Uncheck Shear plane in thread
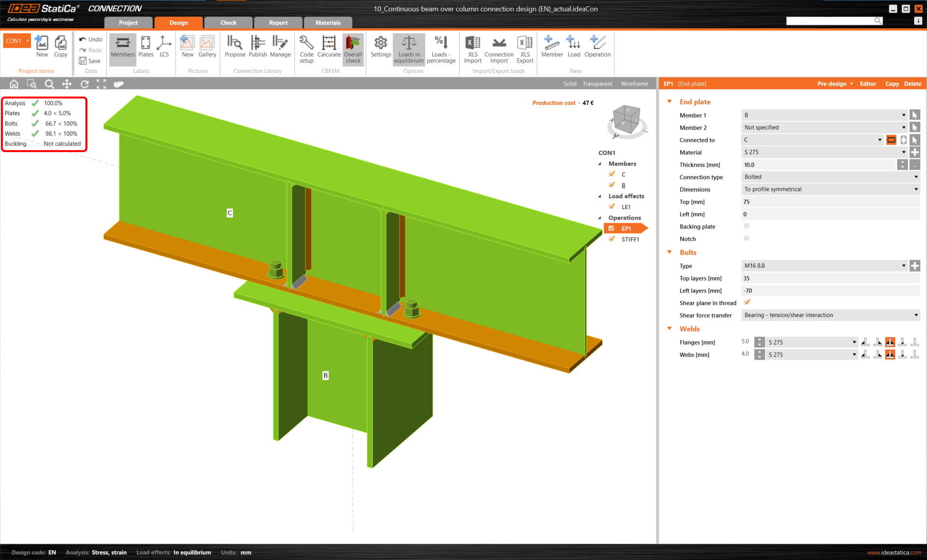Screen dimensions: 927x560 tap(747, 302)
